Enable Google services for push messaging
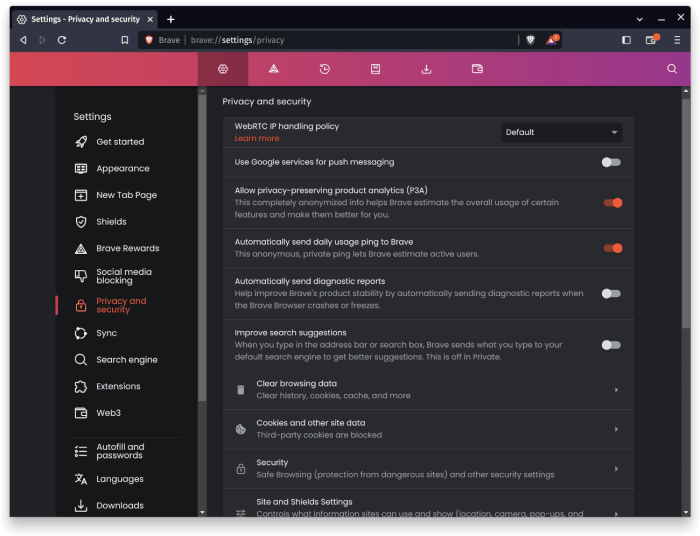The width and height of the screenshot is (700, 536). [611, 162]
